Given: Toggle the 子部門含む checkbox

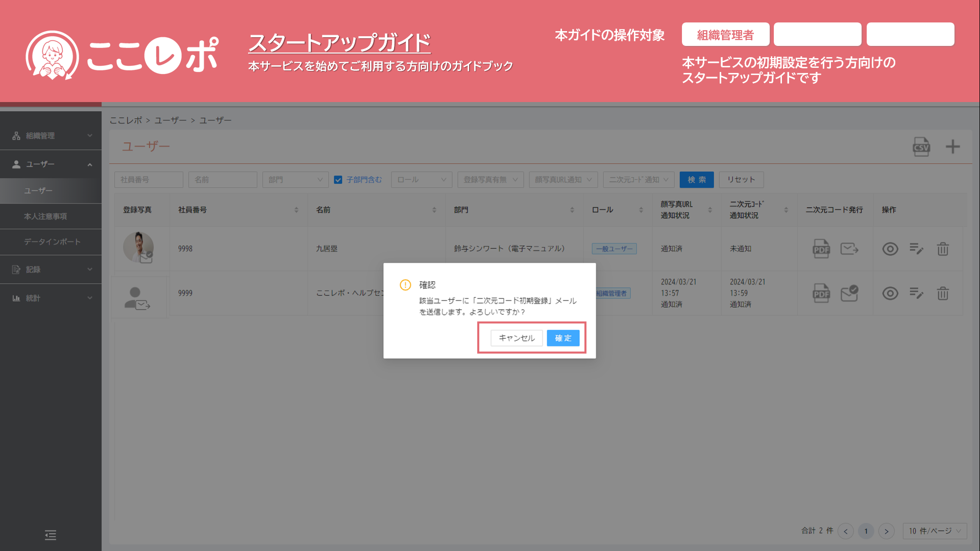Looking at the screenshot, I should click(338, 180).
